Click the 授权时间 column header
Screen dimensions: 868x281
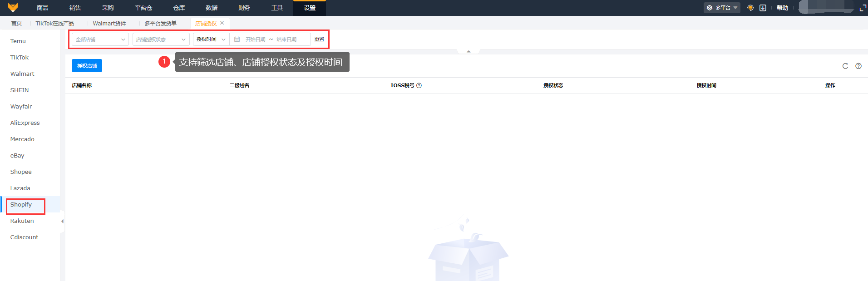(706, 85)
